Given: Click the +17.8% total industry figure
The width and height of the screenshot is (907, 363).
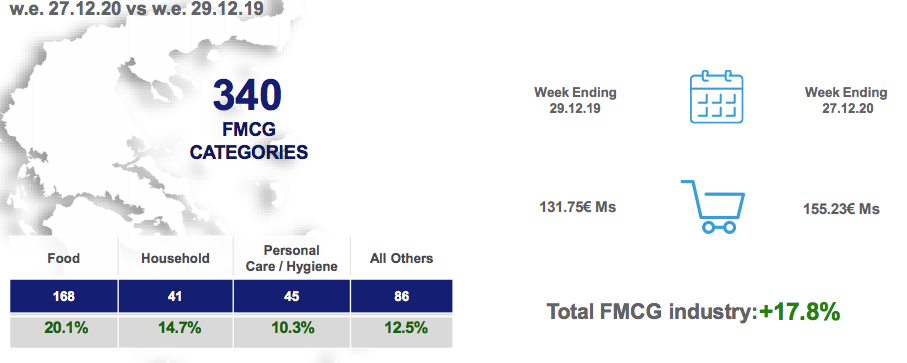Looking at the screenshot, I should [x=800, y=312].
